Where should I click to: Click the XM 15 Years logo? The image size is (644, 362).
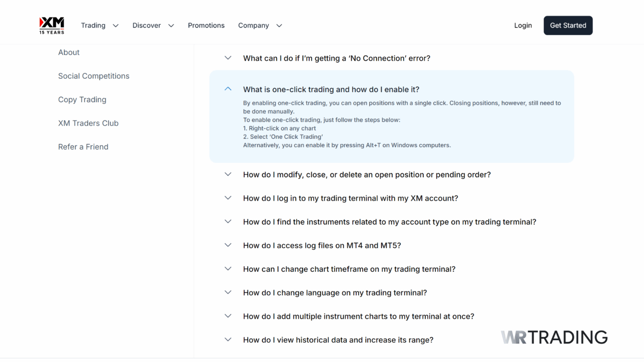(x=52, y=25)
